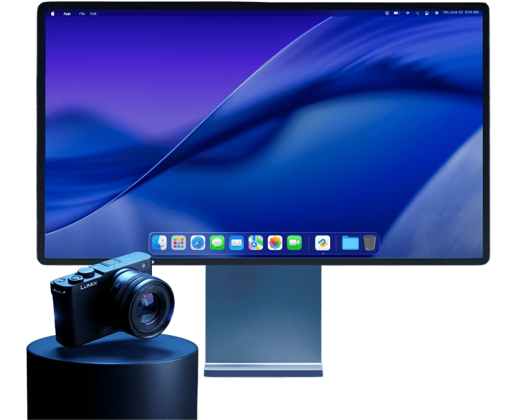Image resolution: width=518 pixels, height=420 pixels.
Task: Launch FaceTime from the Dock
Action: point(294,243)
